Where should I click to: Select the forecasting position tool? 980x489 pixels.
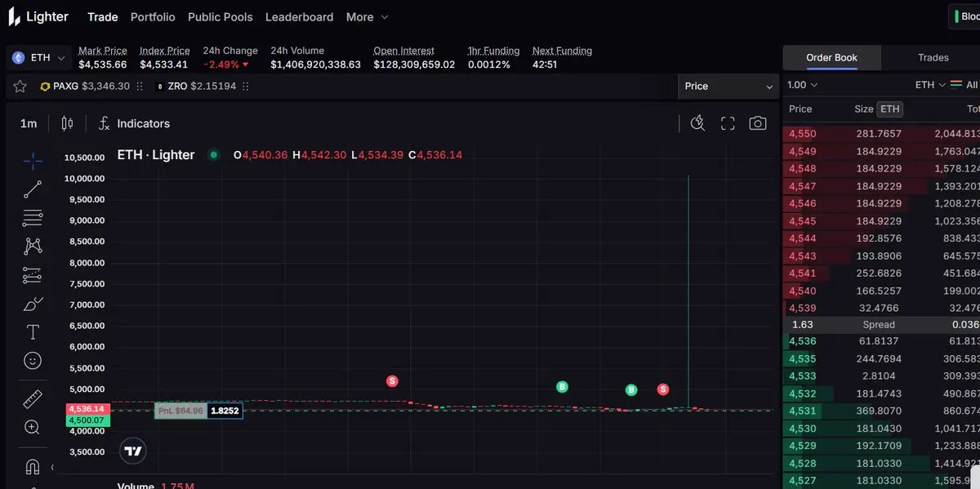coord(33,275)
